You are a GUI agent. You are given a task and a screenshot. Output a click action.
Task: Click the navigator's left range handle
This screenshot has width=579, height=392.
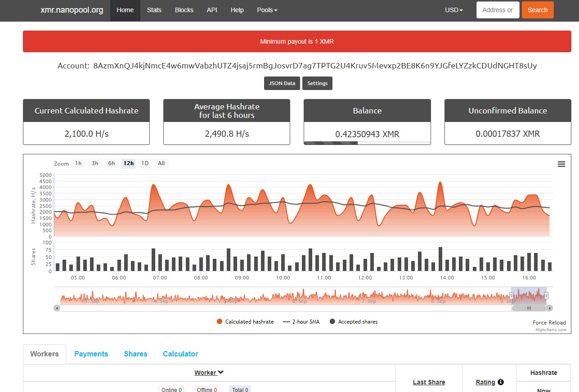click(511, 296)
